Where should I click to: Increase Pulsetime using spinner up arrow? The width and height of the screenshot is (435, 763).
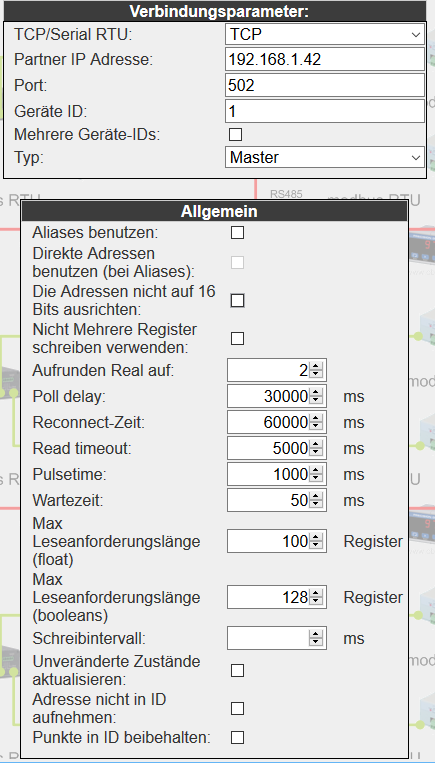point(316,471)
